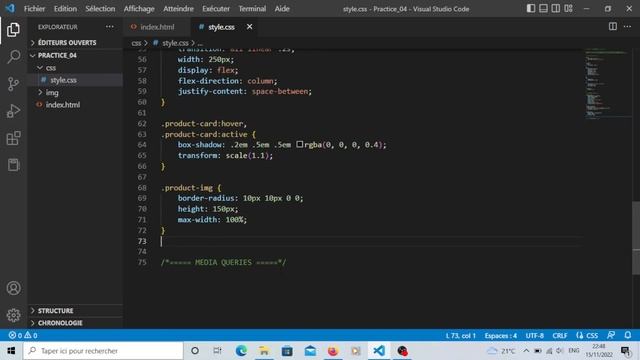Split the editor to the right
The height and width of the screenshot is (360, 640).
pyautogui.click(x=613, y=27)
